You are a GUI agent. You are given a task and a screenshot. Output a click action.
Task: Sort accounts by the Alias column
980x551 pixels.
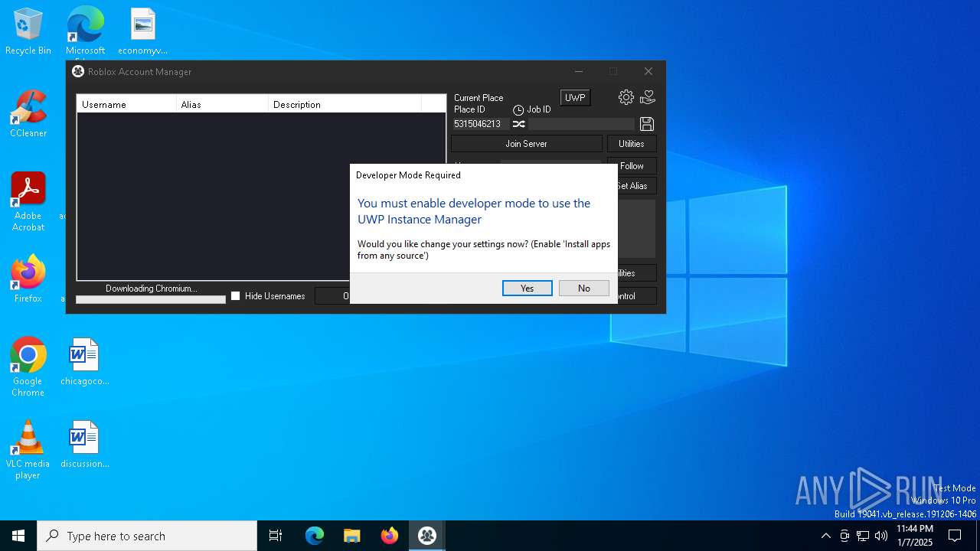tap(222, 104)
